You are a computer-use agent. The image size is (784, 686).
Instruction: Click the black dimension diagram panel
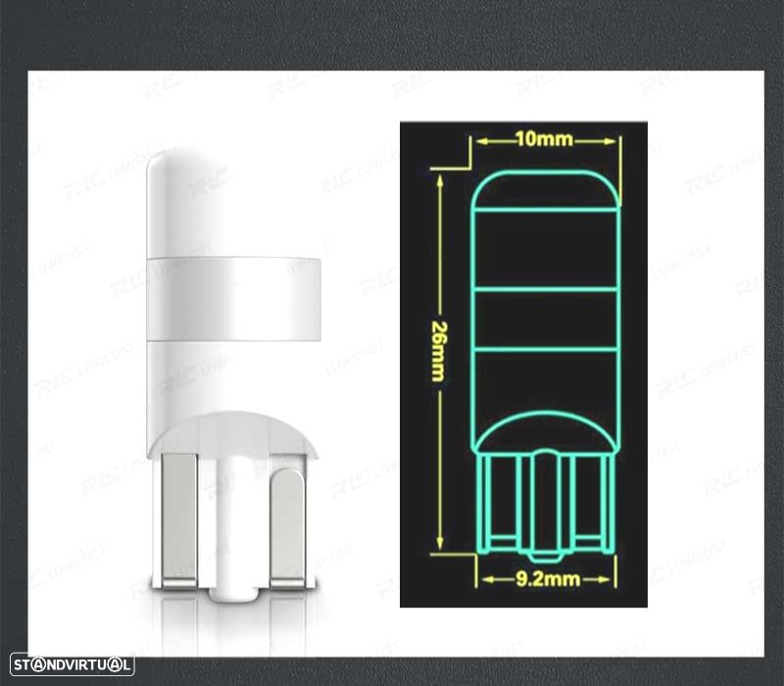coord(523,365)
